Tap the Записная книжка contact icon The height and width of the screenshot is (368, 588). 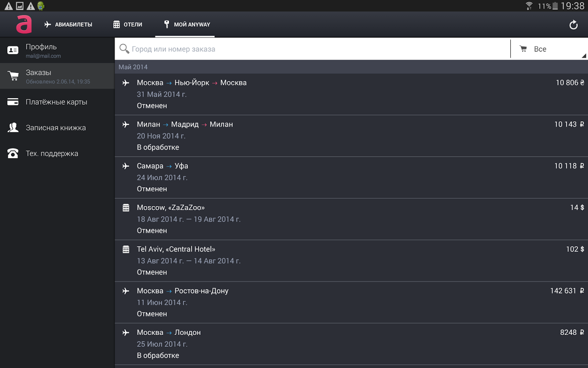[x=13, y=128]
